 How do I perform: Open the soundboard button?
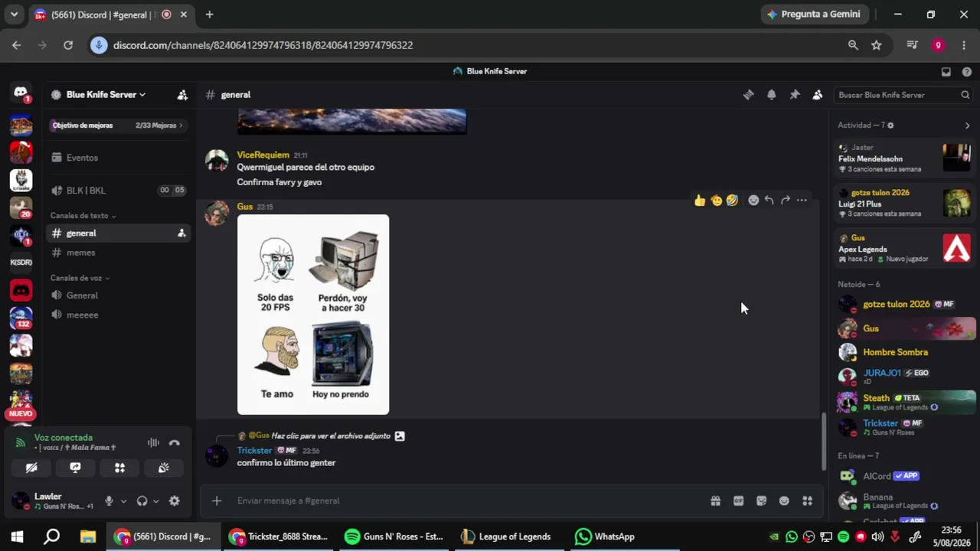click(x=163, y=468)
